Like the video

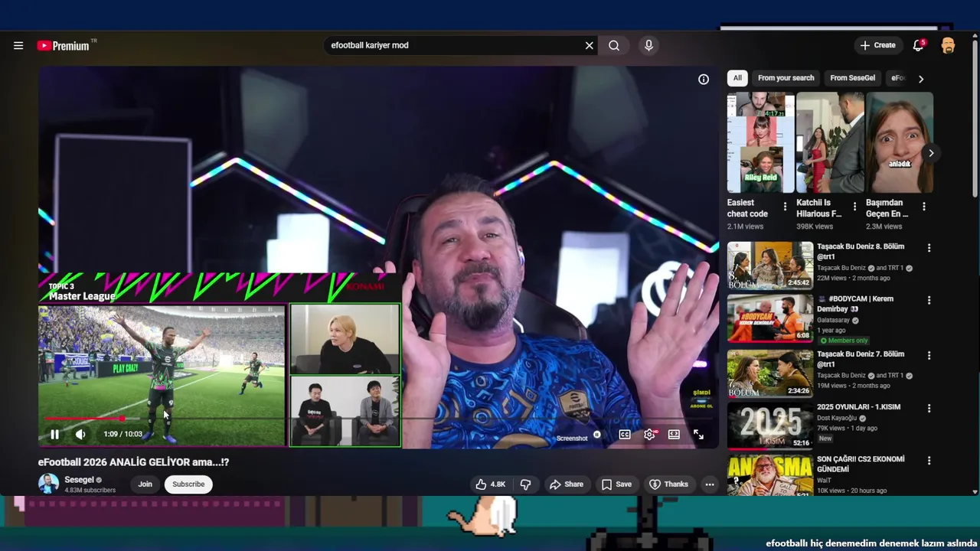pos(490,484)
